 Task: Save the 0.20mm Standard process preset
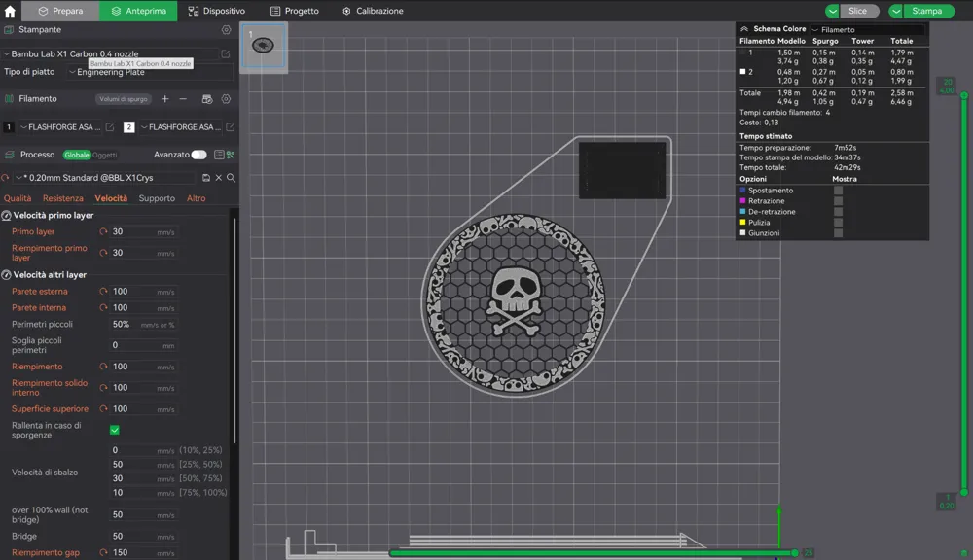click(x=206, y=177)
